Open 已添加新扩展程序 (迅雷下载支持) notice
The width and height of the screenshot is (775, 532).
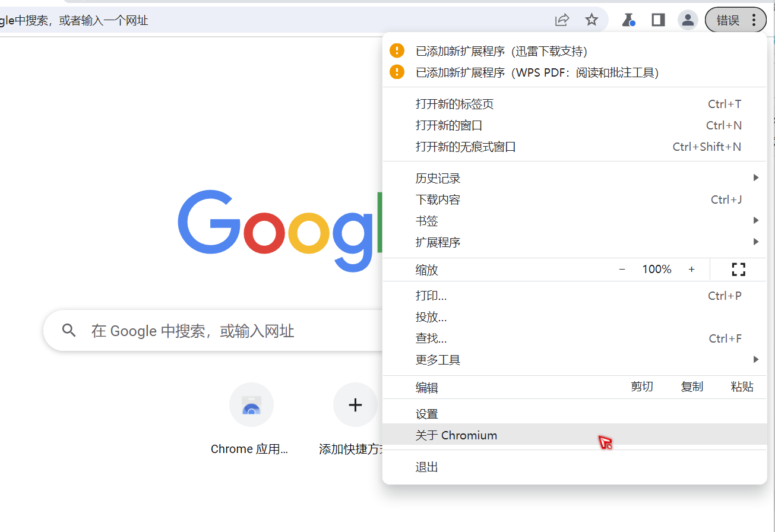tap(575, 52)
